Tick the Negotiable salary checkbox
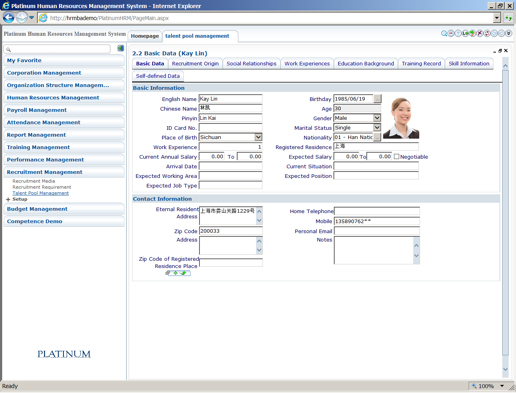This screenshot has width=516, height=393. pyautogui.click(x=396, y=156)
